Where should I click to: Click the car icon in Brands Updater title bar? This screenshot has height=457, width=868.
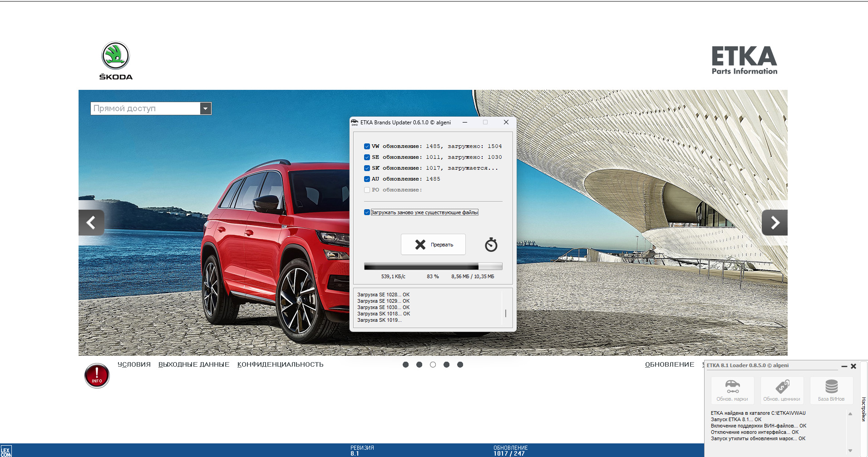pyautogui.click(x=355, y=123)
